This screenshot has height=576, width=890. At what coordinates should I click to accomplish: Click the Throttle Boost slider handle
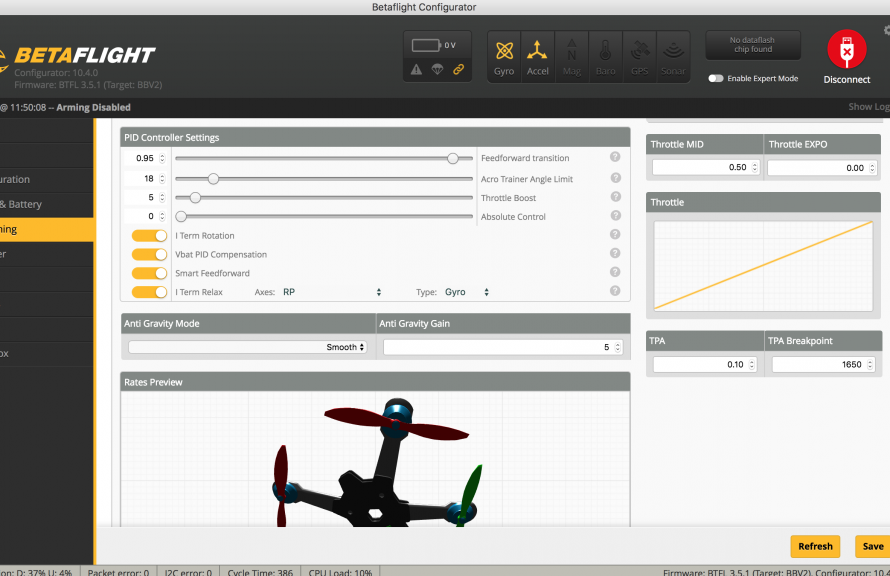195,197
